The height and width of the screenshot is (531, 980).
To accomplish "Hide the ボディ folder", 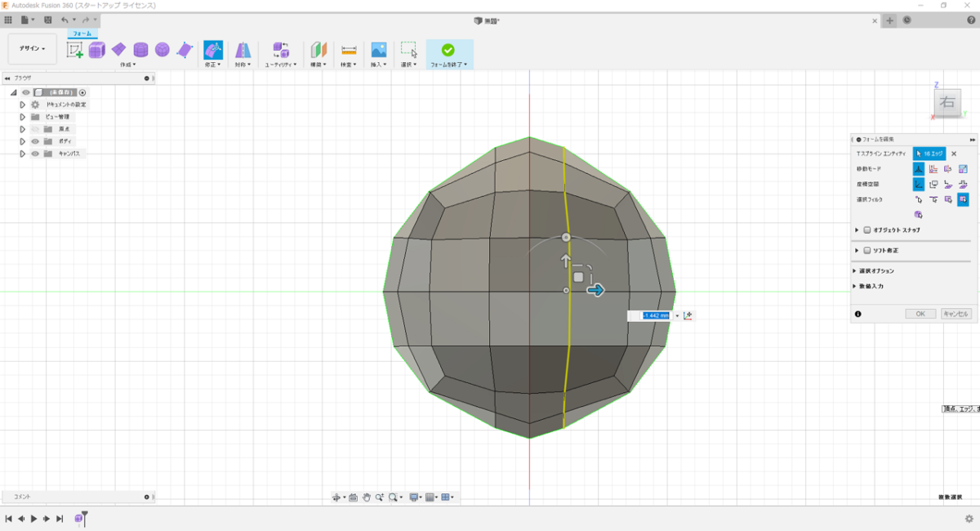I will [35, 141].
